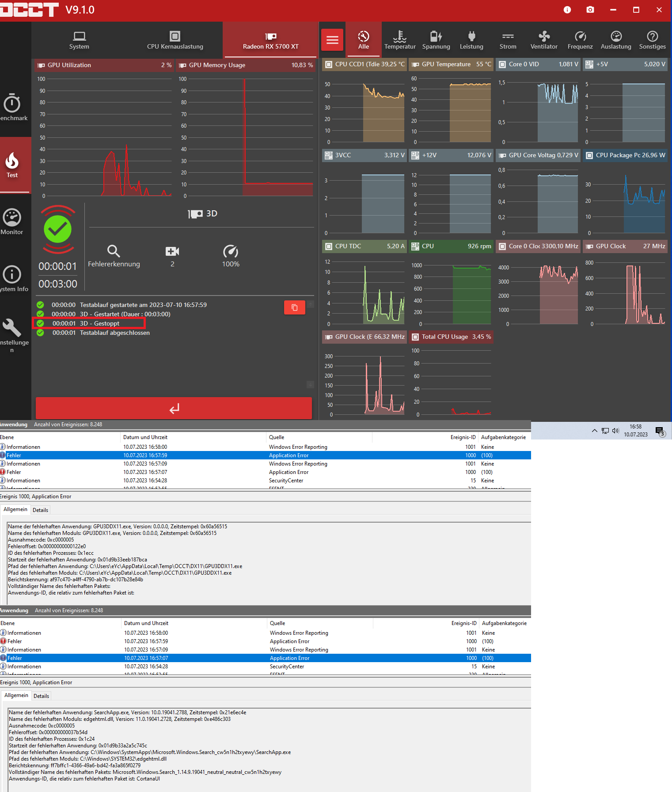This screenshot has height=792, width=672.
Task: Filter sensors by Ventilator
Action: [x=544, y=40]
